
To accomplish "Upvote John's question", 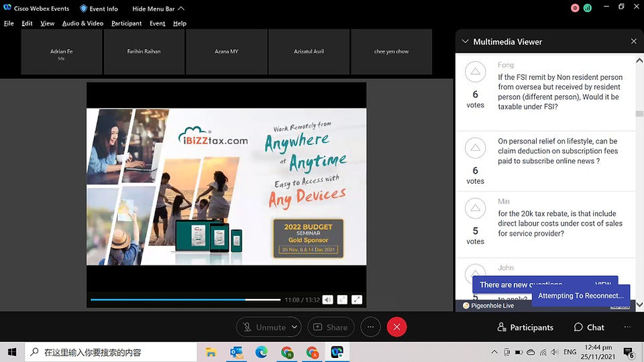I will coord(475,271).
